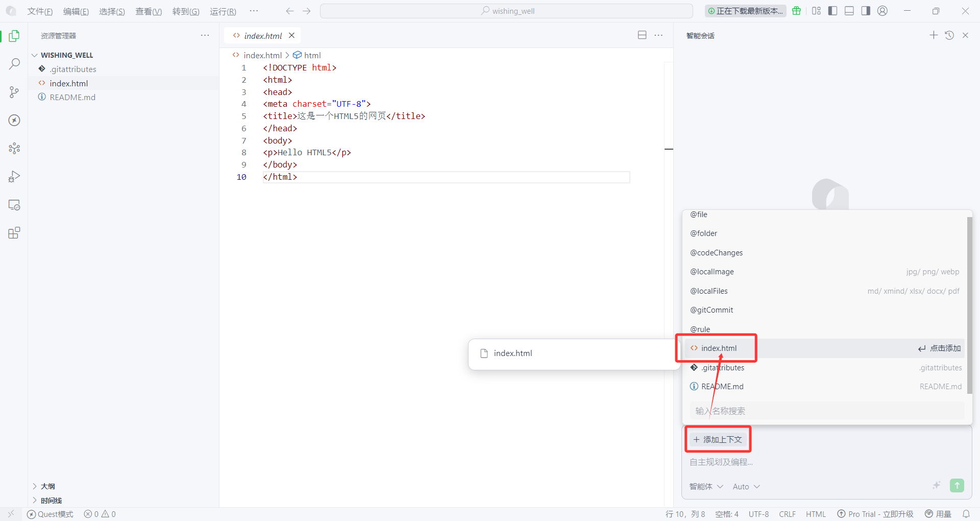Image resolution: width=980 pixels, height=521 pixels.
Task: Open the hidden menus ellipsis in menu bar
Action: pyautogui.click(x=254, y=11)
